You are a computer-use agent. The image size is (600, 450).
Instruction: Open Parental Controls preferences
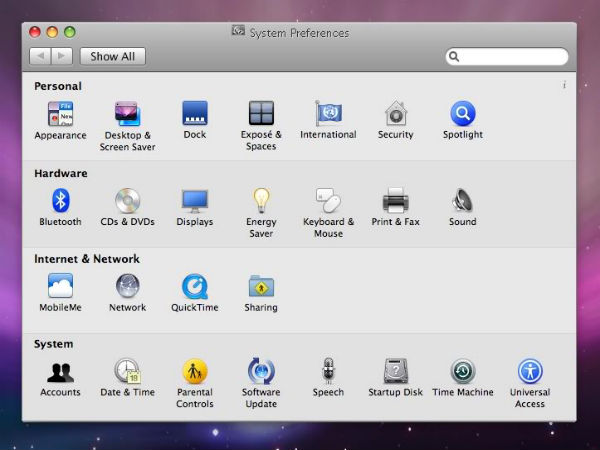[x=194, y=372]
